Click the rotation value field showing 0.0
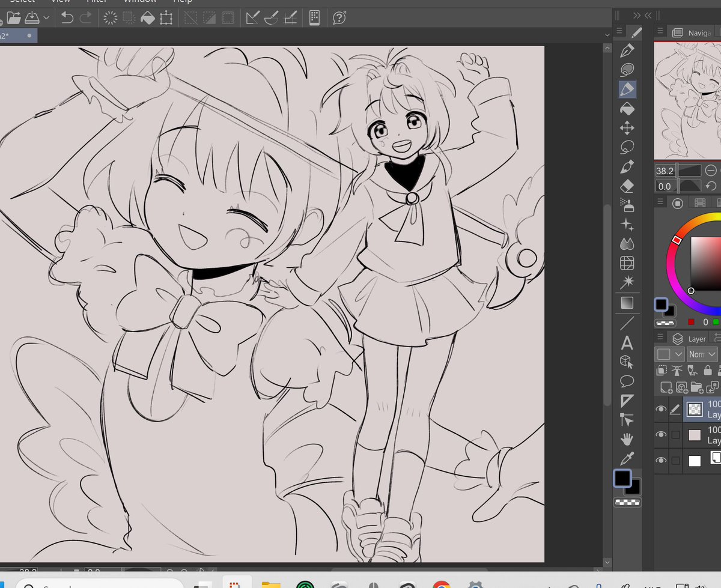The height and width of the screenshot is (588, 721). pos(665,186)
